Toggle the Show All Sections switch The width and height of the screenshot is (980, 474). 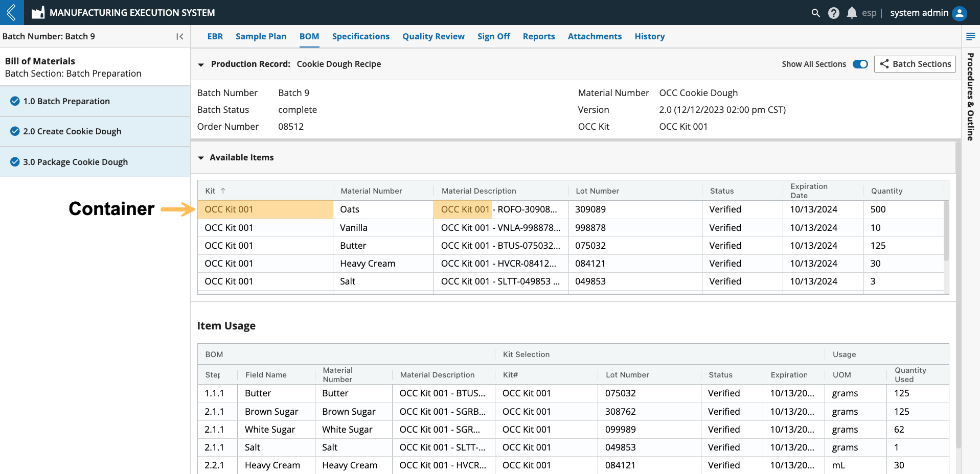860,64
